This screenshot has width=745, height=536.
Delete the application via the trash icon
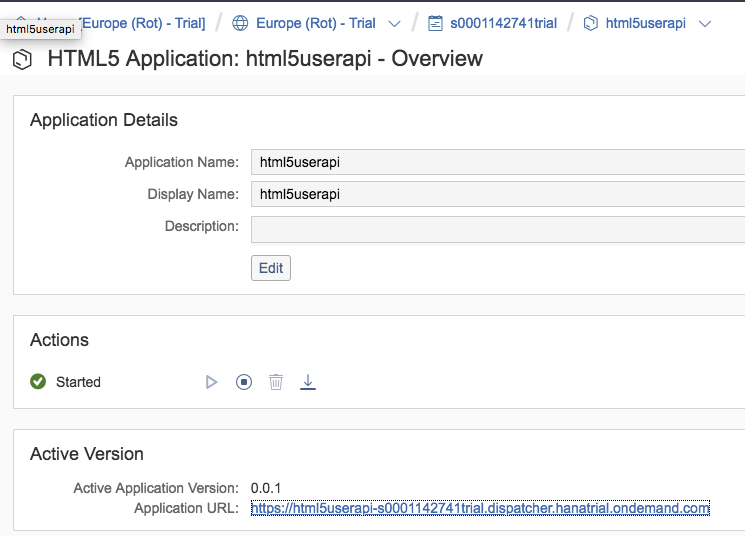coord(276,382)
